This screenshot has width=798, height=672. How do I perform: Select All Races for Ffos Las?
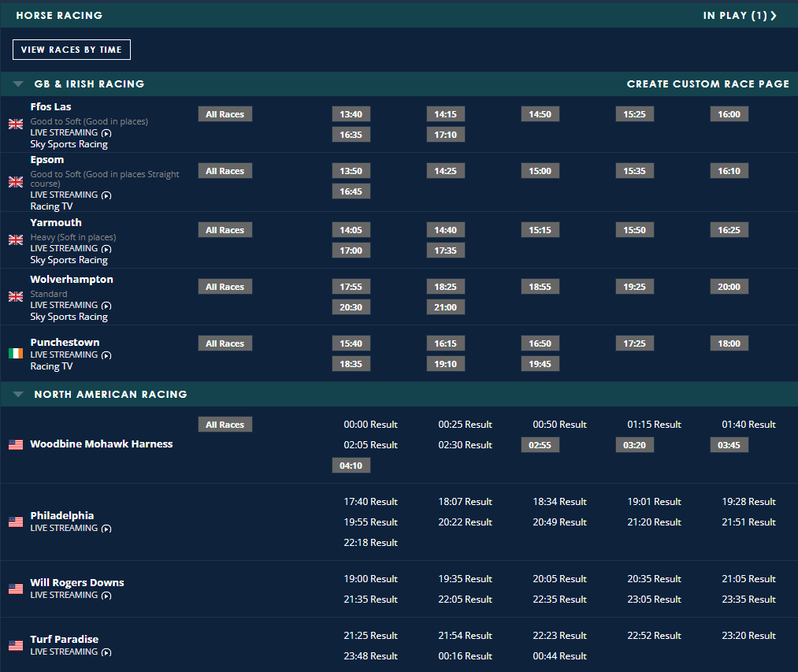coord(225,114)
